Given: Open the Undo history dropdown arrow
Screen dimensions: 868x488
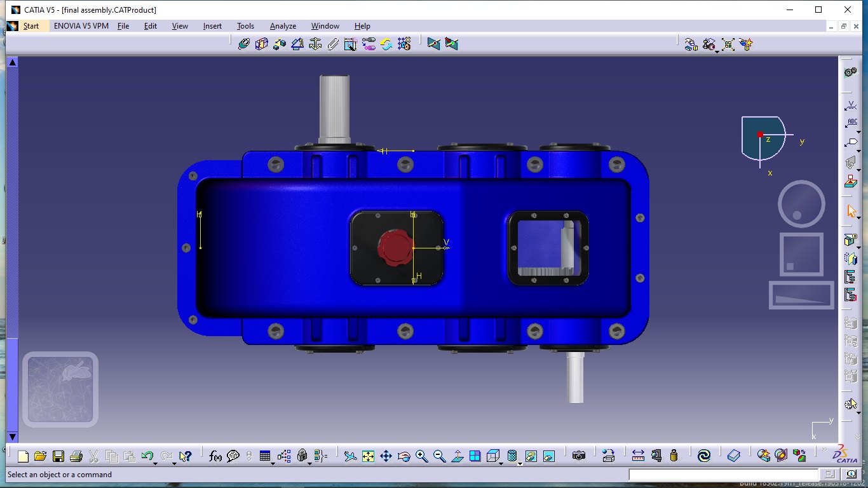Looking at the screenshot, I should coord(156,463).
